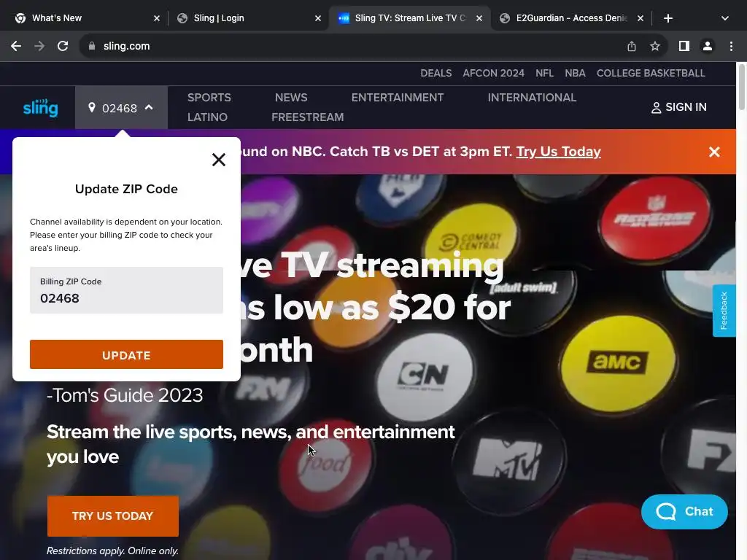Open the INTERNATIONAL menu
Image resolution: width=747 pixels, height=560 pixels.
pyautogui.click(x=532, y=98)
